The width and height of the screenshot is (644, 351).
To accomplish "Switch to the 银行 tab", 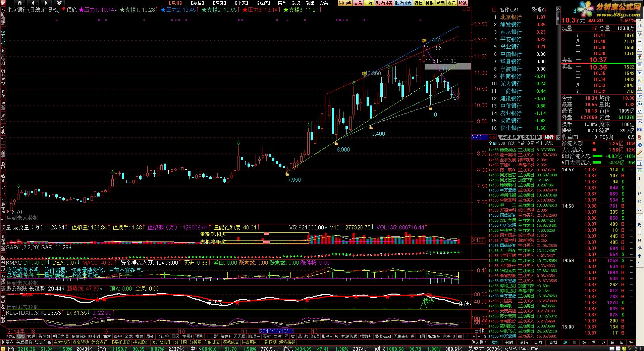I will tap(549, 137).
